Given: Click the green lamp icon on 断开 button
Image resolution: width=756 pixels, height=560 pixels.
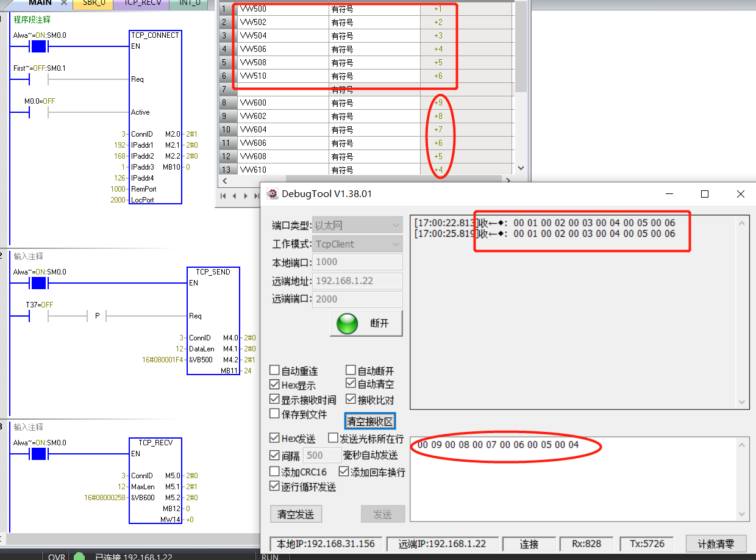Looking at the screenshot, I should point(346,325).
